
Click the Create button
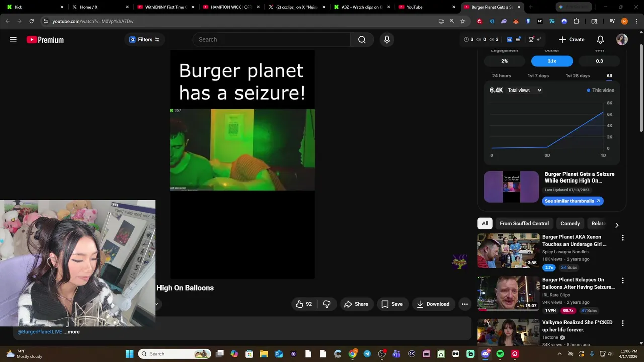tap(572, 40)
